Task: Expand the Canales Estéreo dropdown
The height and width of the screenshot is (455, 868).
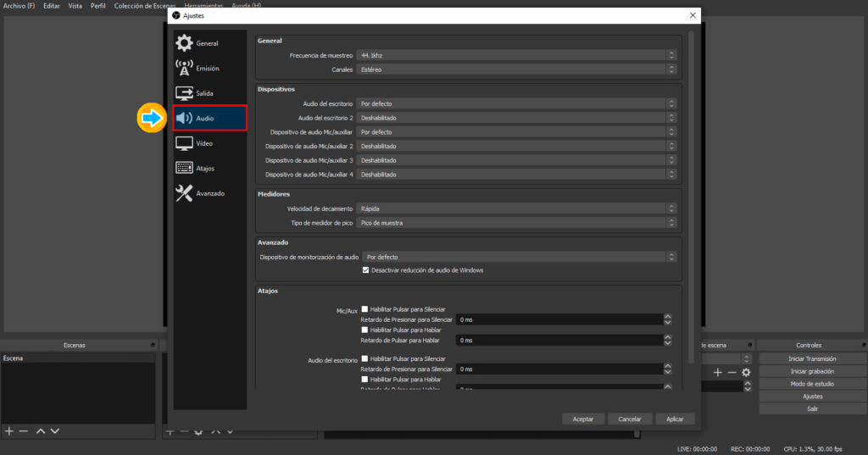Action: (x=515, y=69)
